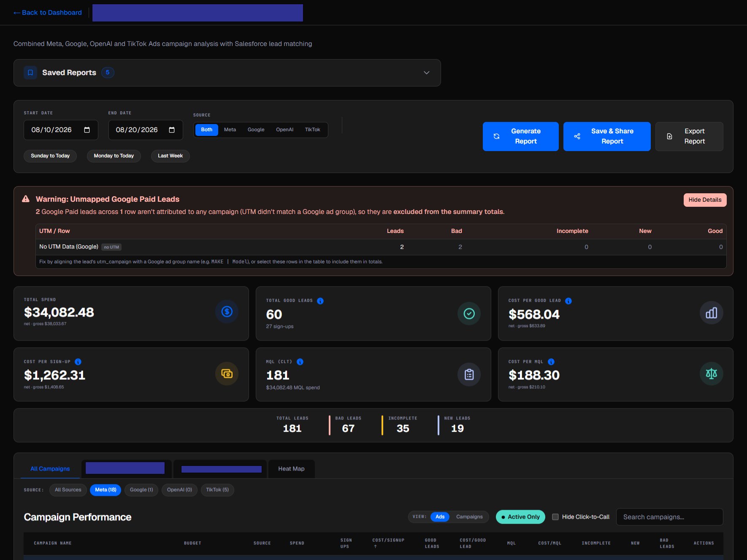Click the refresh icon on Generate Report
The height and width of the screenshot is (560, 747).
pos(497,136)
